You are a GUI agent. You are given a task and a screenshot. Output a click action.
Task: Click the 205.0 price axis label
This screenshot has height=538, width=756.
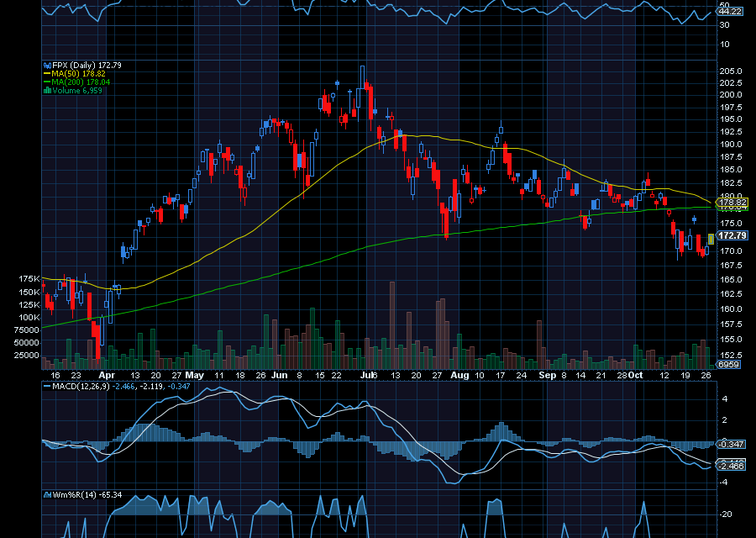pos(731,71)
